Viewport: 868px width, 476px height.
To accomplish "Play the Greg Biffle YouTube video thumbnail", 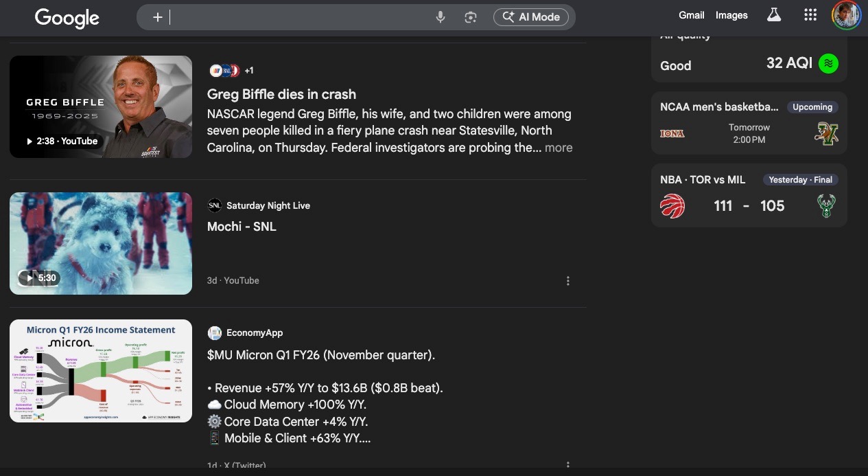I will (101, 106).
